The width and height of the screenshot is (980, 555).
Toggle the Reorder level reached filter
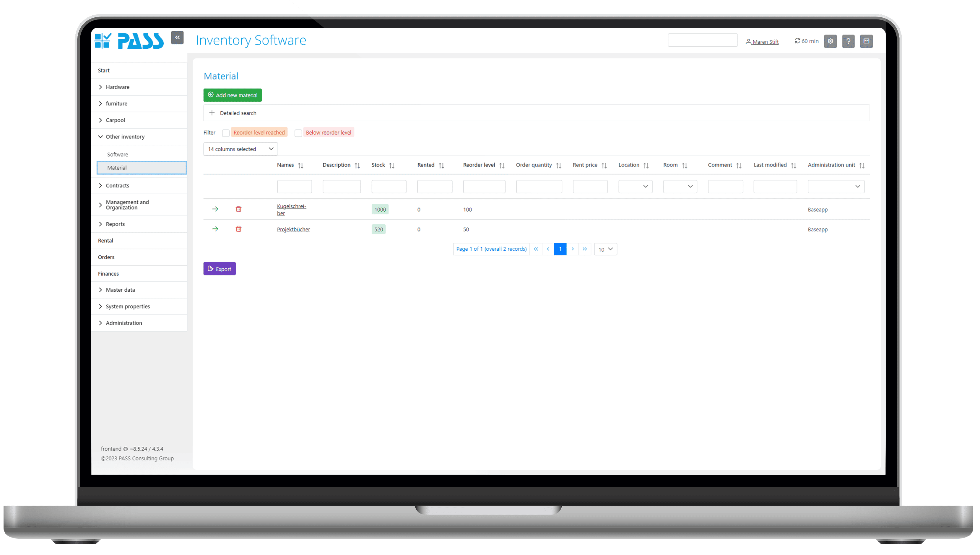[225, 133]
